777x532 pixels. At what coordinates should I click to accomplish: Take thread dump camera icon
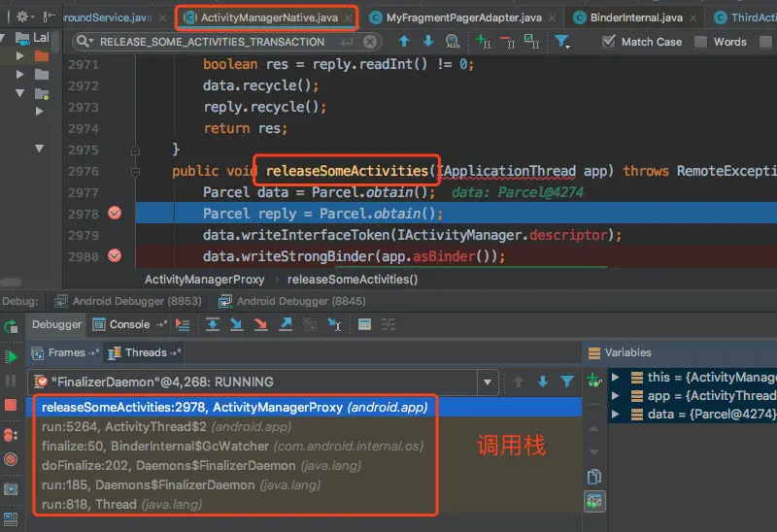point(11,489)
